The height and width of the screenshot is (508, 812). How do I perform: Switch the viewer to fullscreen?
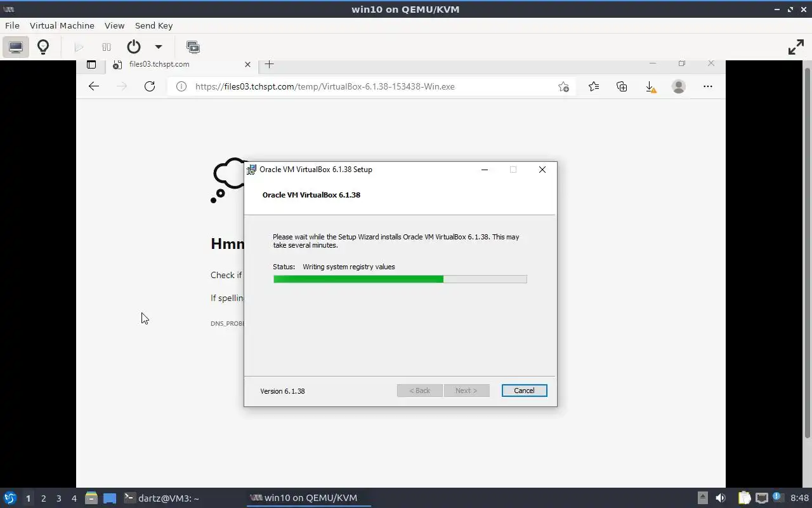pyautogui.click(x=796, y=47)
